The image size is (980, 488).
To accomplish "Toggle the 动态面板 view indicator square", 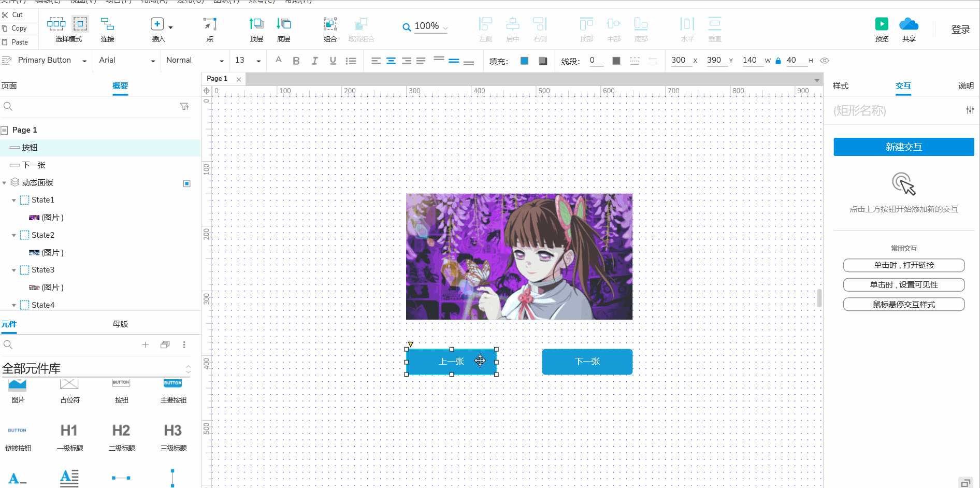I will pos(187,183).
